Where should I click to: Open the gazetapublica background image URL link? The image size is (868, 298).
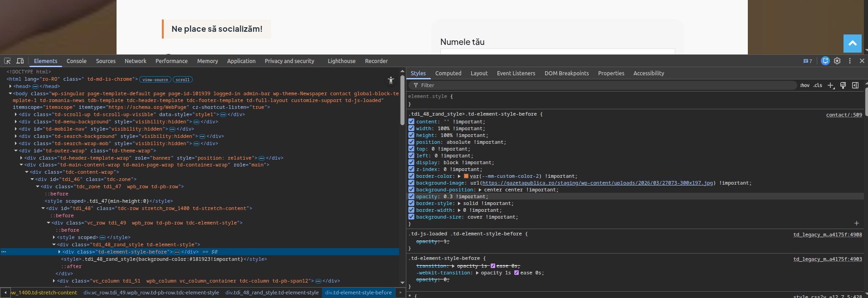point(598,183)
